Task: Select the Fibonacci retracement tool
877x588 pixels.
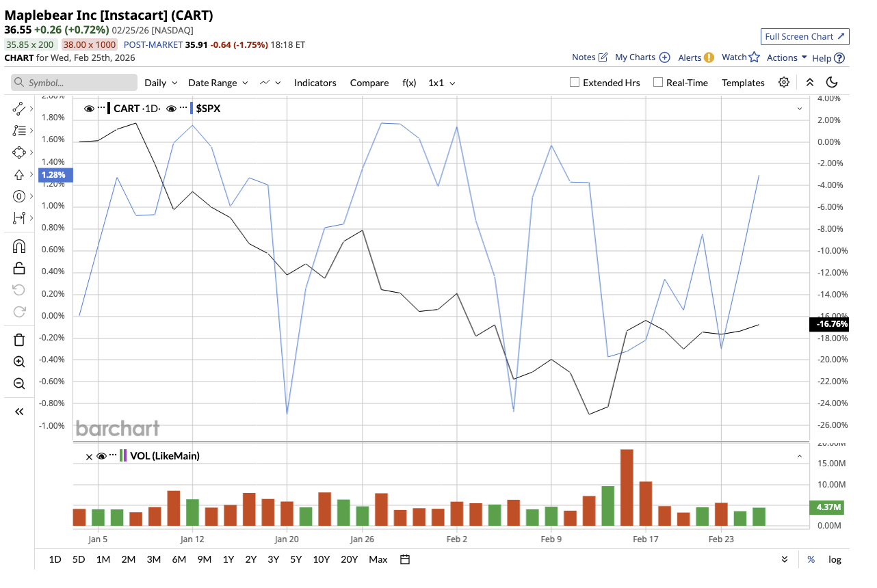Action: 19,131
